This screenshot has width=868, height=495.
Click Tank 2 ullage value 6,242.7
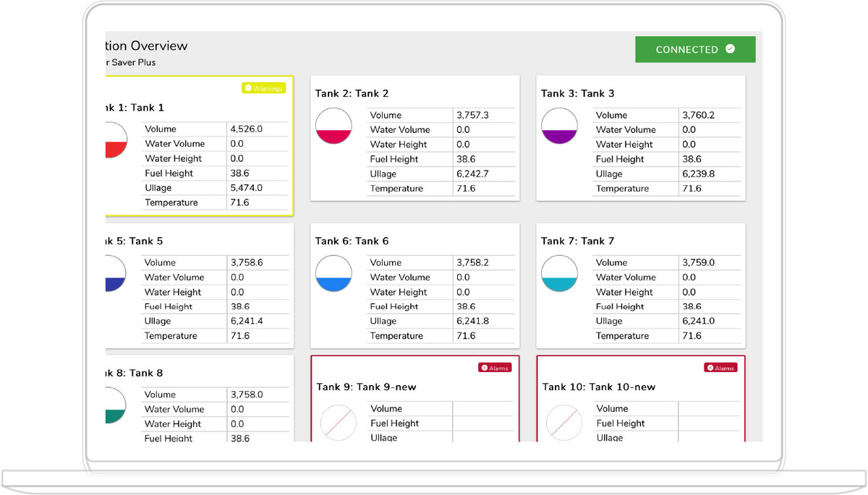pyautogui.click(x=472, y=173)
